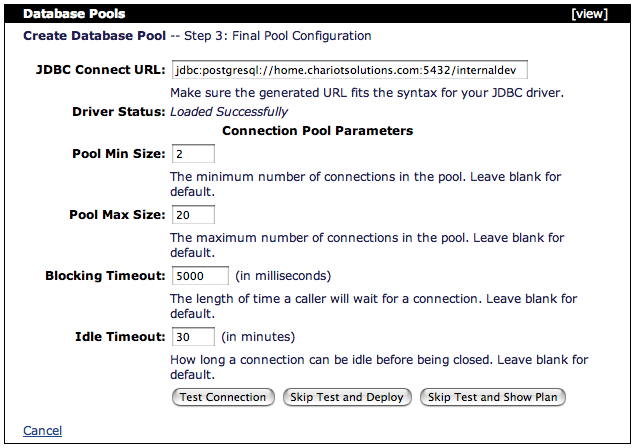Click the Cancel link
The height and width of the screenshot is (448, 635).
(42, 431)
